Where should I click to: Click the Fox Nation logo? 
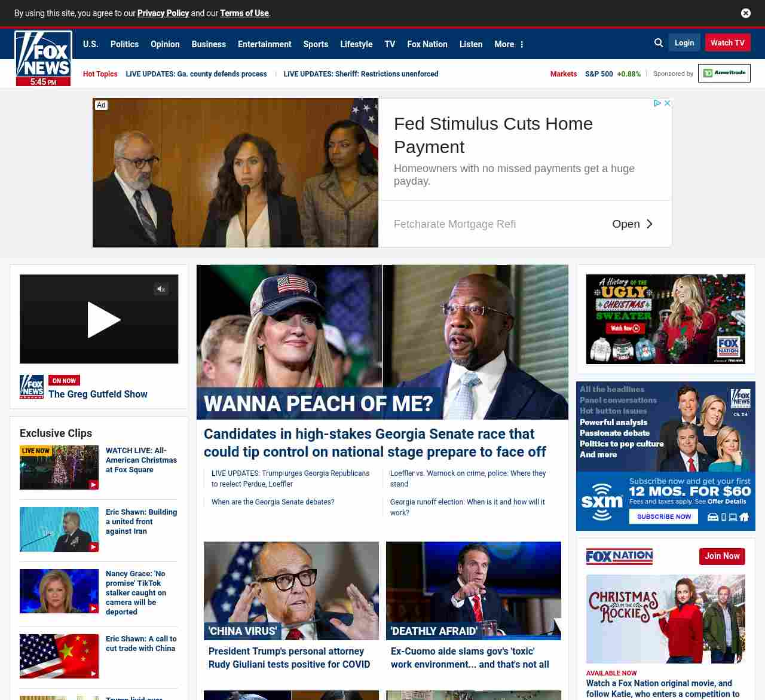coord(619,557)
